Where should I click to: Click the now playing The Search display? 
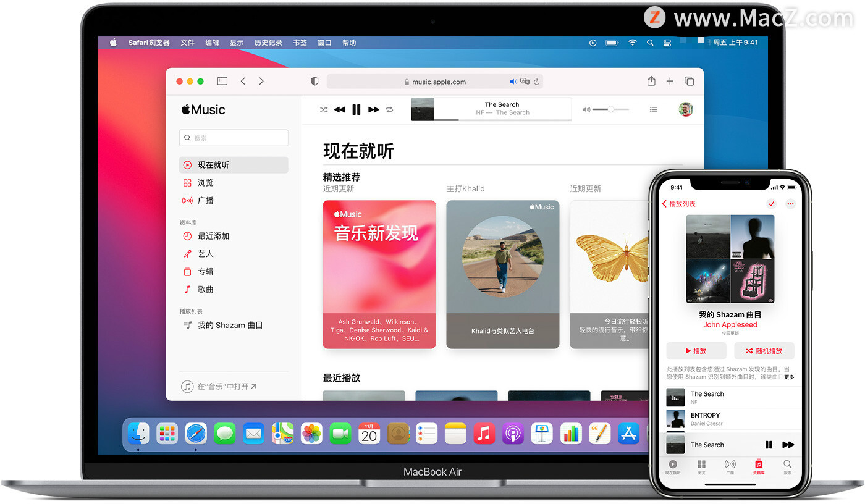[491, 109]
